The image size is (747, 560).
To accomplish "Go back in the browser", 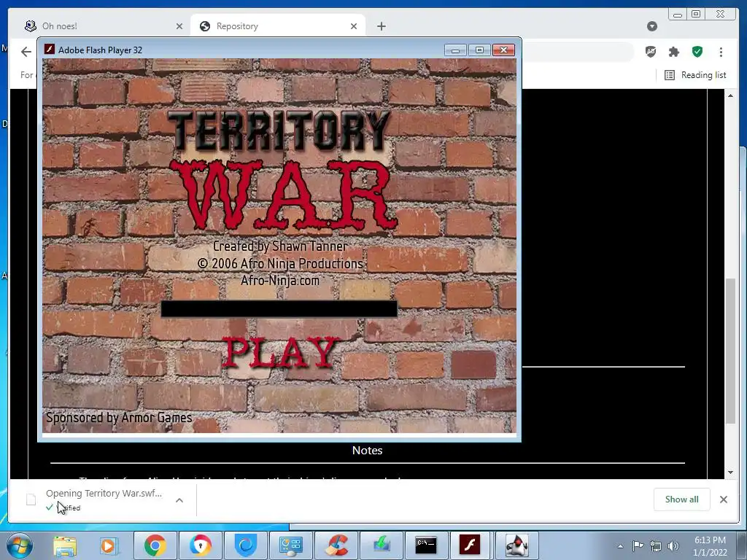I will (26, 52).
